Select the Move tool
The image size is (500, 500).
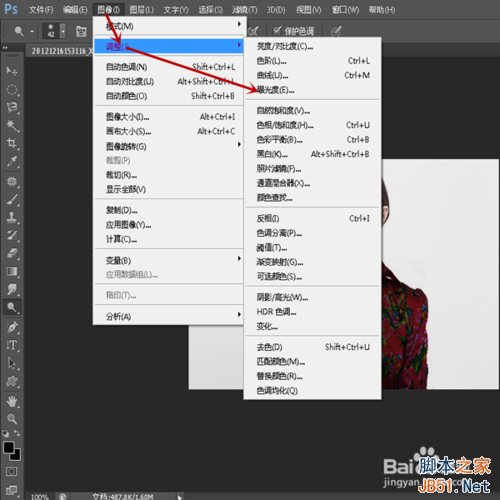11,71
